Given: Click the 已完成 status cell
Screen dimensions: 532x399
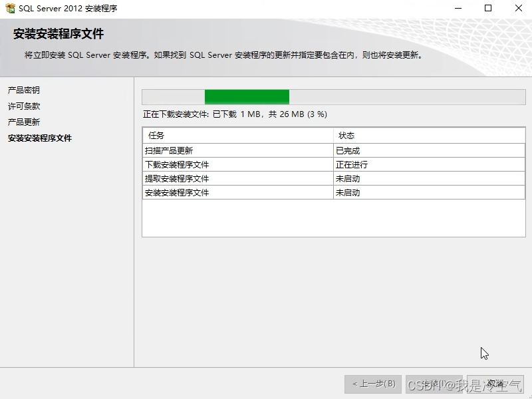Looking at the screenshot, I should (429, 150).
